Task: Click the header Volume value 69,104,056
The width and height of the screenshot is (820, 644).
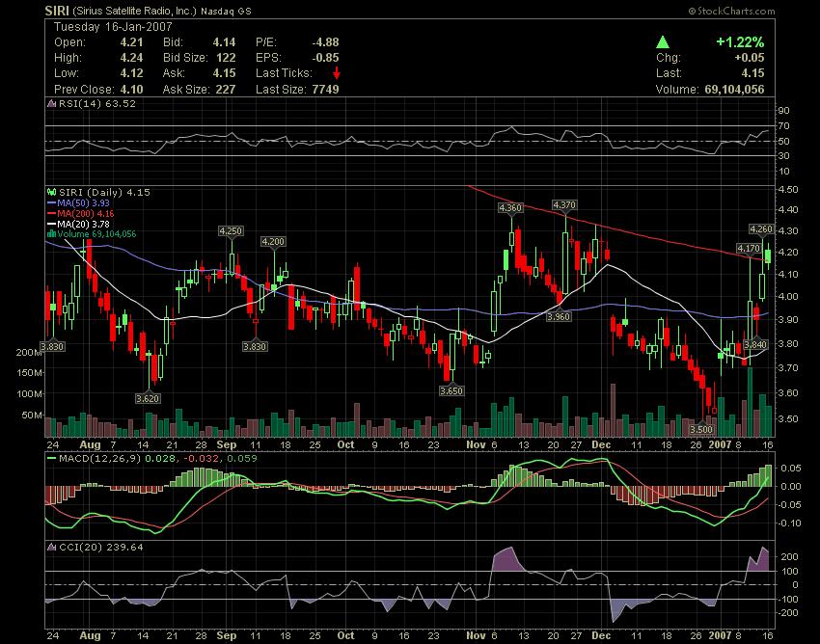Action: pos(734,89)
